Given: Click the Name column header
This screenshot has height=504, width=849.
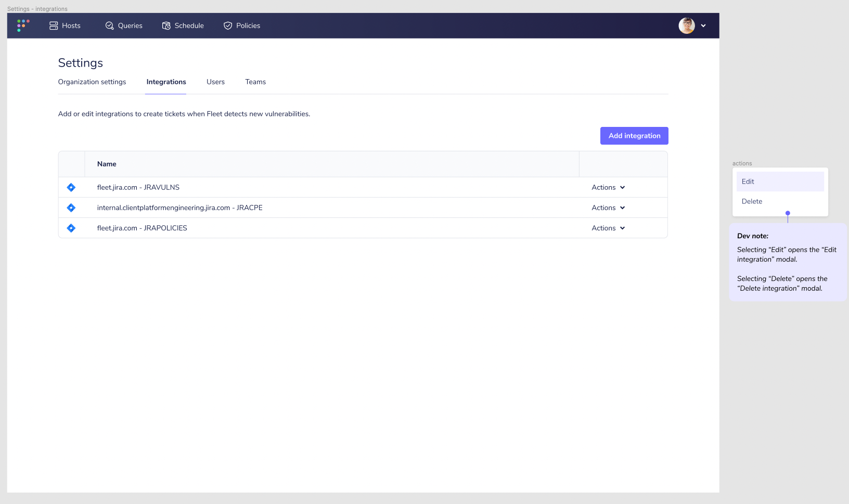Looking at the screenshot, I should (x=107, y=164).
